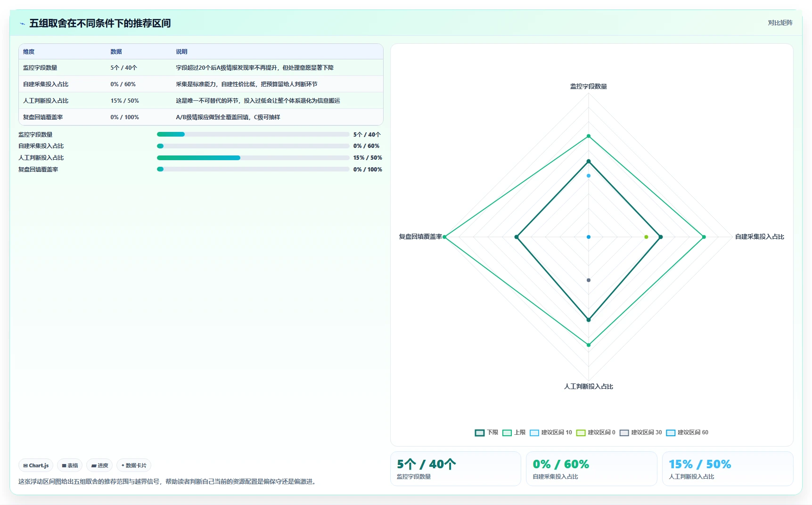Click table value 15% / 50%
Viewport: 812px width, 505px height.
click(125, 101)
